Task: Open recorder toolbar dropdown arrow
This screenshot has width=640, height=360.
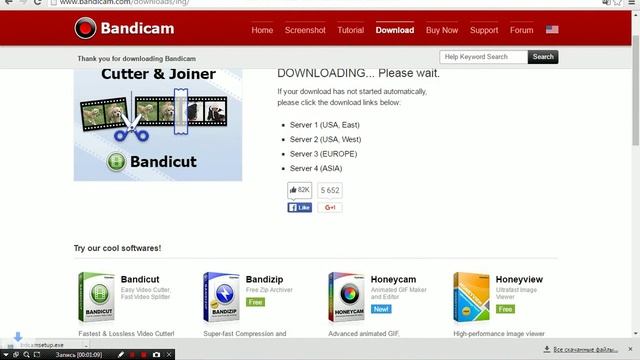Action: point(6,355)
